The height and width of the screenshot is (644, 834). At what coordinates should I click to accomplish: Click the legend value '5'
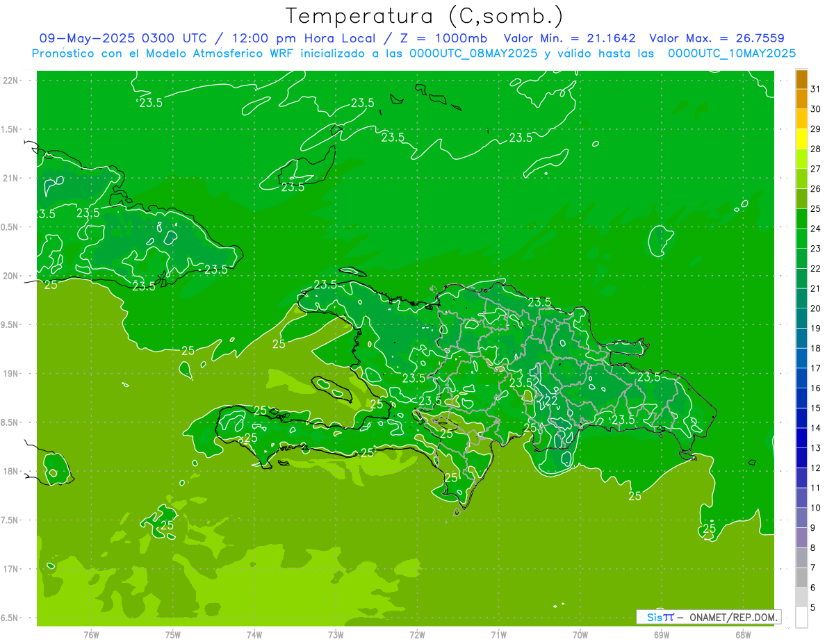[813, 608]
